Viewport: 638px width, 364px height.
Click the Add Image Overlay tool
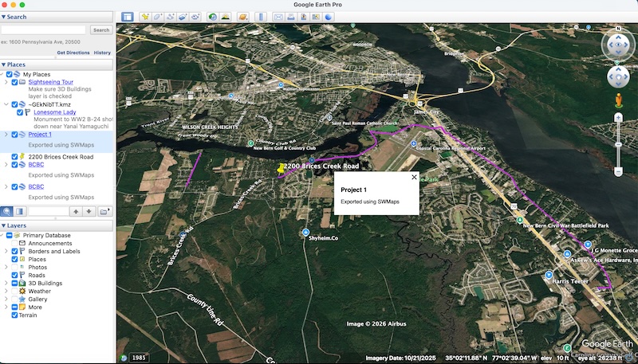(x=183, y=17)
